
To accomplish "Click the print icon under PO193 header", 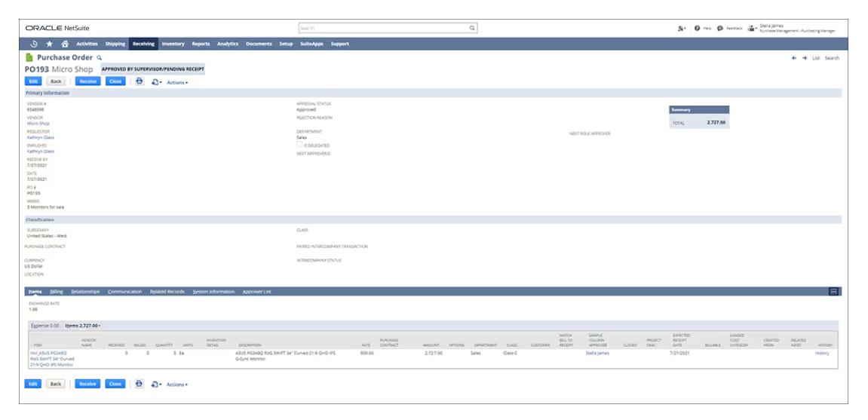I will [139, 81].
